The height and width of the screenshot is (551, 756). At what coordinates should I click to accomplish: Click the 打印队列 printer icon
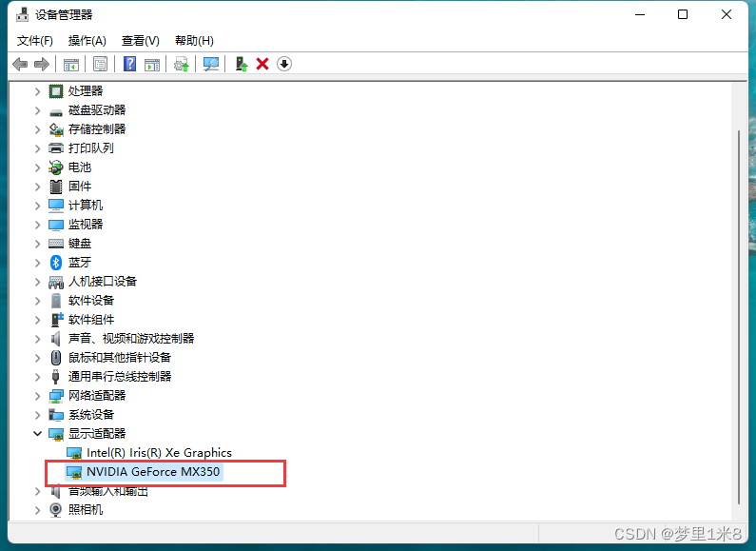56,148
